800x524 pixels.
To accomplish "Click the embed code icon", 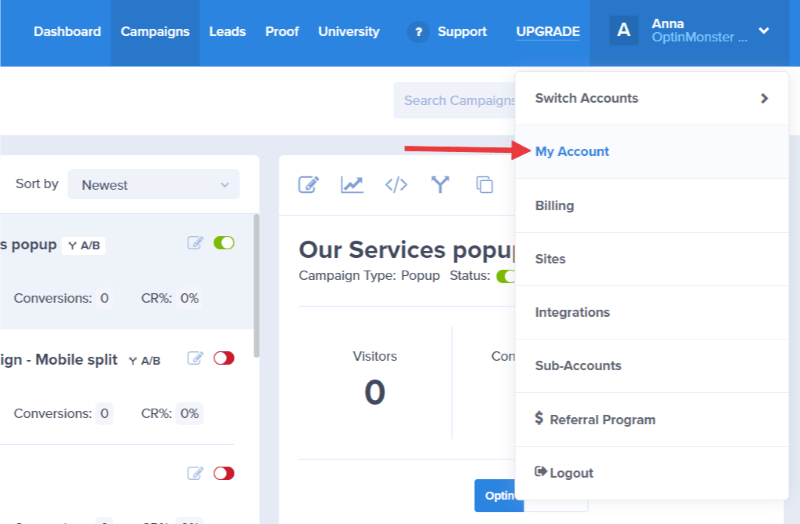I will click(x=396, y=184).
